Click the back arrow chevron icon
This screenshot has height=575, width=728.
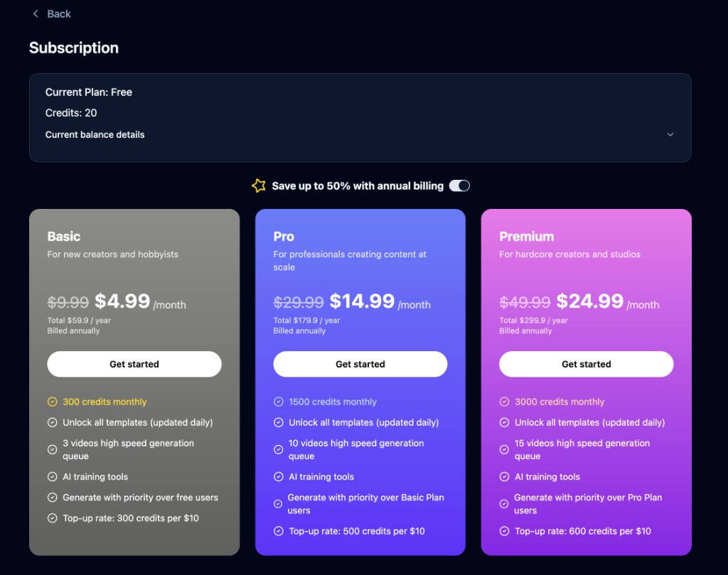pos(35,13)
